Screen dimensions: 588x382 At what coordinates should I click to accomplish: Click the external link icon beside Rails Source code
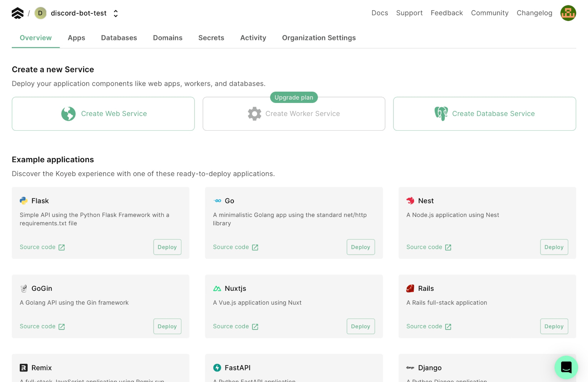(448, 327)
